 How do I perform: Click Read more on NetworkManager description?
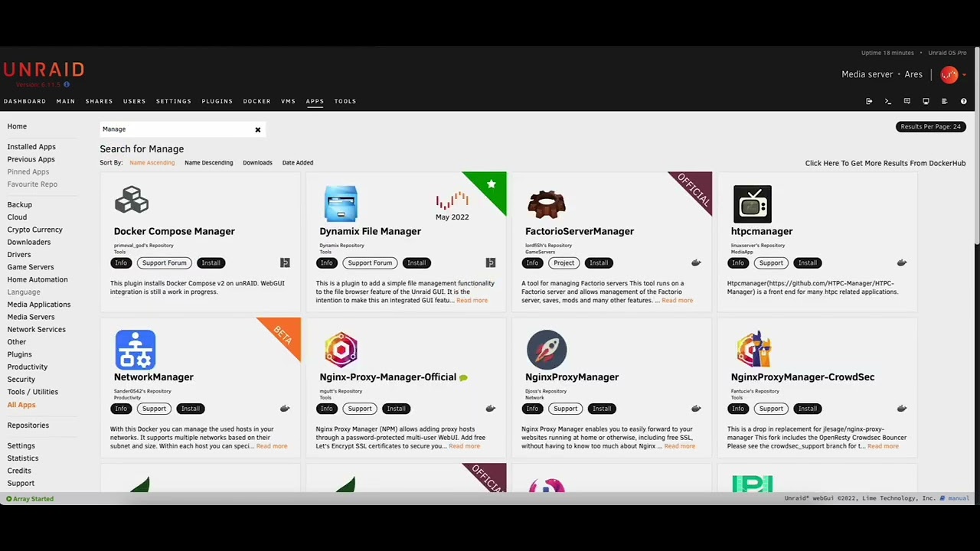tap(272, 446)
